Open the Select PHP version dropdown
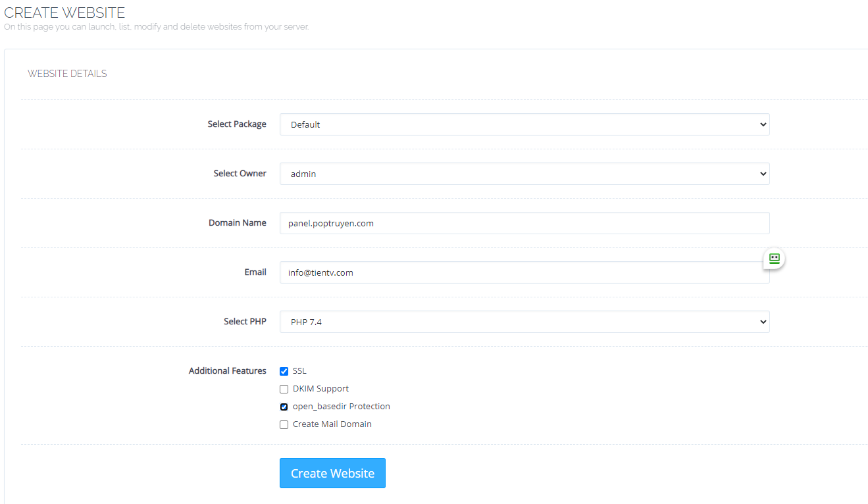868x504 pixels. pyautogui.click(x=524, y=322)
